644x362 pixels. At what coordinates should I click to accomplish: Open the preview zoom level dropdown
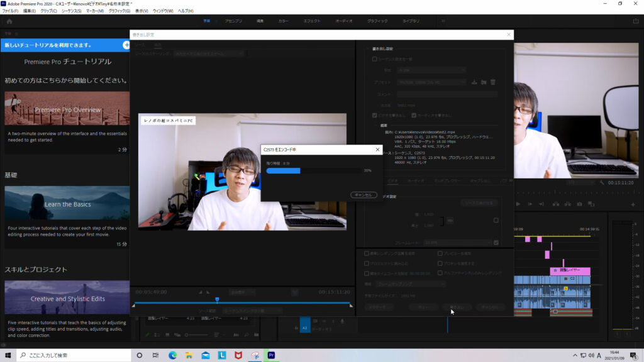click(241, 292)
